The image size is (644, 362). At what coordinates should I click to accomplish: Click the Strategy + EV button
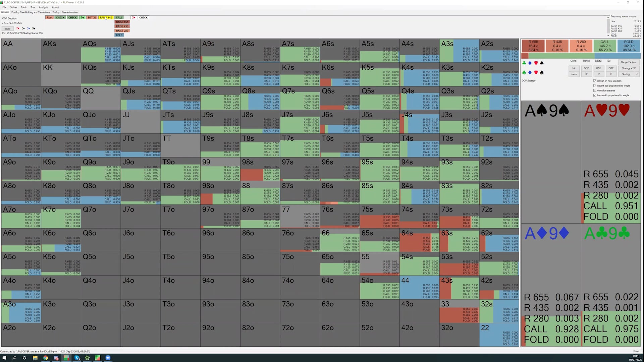tap(628, 68)
